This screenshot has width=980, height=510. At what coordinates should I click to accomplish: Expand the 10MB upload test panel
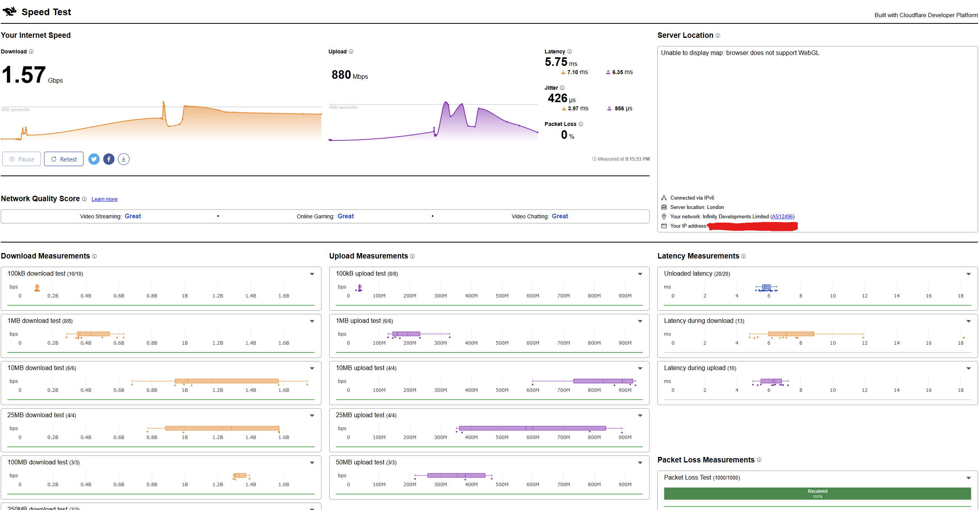(x=640, y=368)
